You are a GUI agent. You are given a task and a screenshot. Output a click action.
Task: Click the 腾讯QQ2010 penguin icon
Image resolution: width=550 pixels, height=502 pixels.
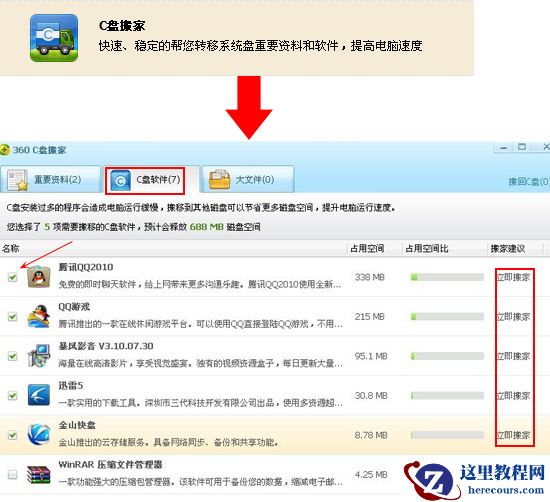(39, 277)
